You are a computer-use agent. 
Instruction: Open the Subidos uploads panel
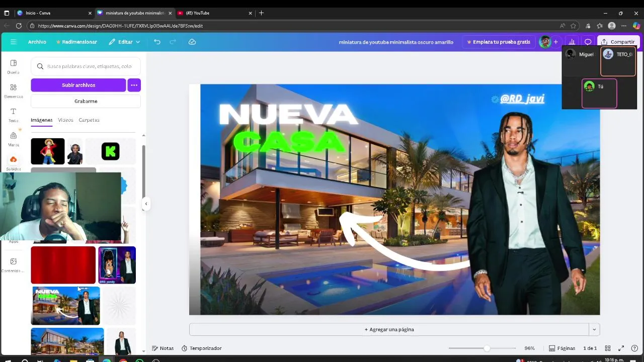point(14,163)
